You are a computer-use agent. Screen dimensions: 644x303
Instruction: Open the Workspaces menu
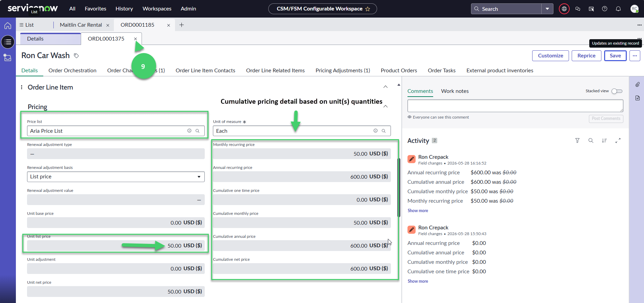[x=157, y=9]
